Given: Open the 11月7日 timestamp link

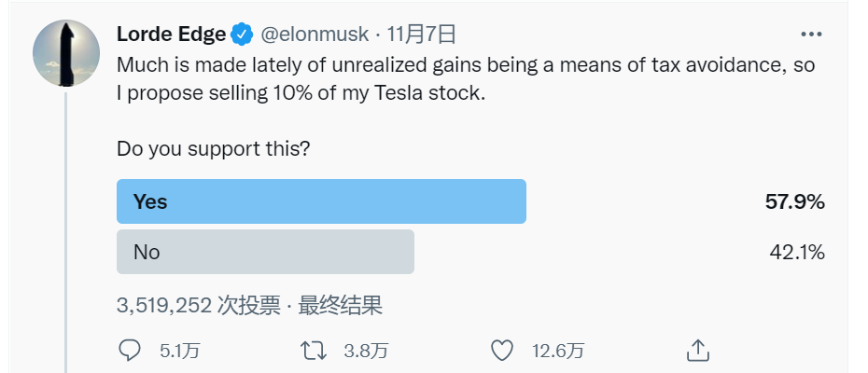Looking at the screenshot, I should (421, 35).
